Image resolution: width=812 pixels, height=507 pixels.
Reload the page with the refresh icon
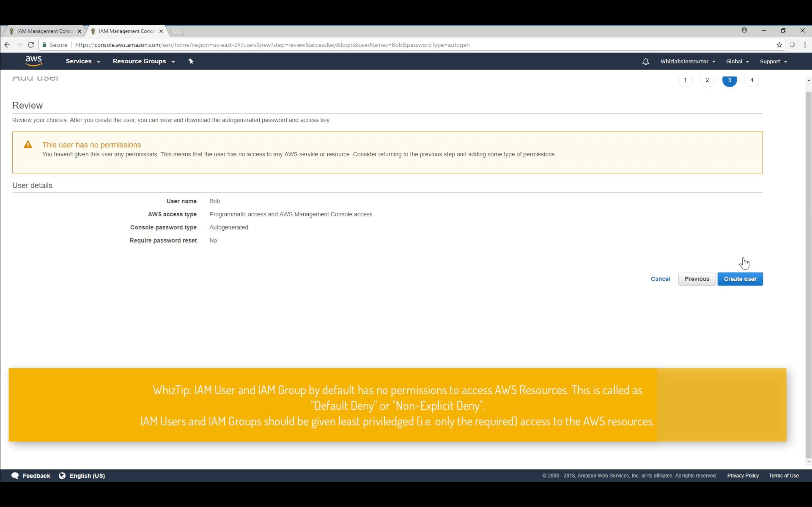[x=31, y=45]
